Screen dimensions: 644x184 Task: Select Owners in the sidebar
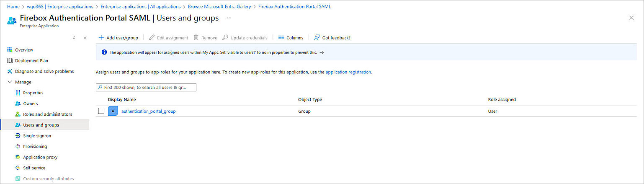click(x=31, y=104)
